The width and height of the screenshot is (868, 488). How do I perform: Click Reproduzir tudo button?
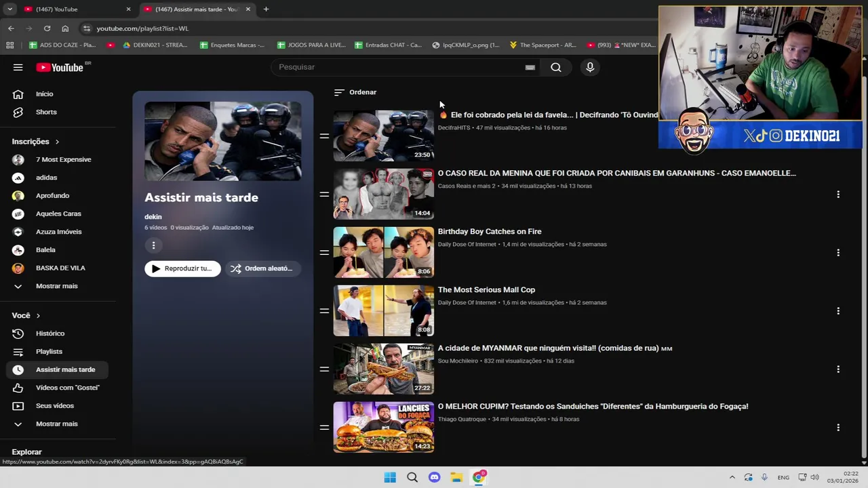(182, 268)
